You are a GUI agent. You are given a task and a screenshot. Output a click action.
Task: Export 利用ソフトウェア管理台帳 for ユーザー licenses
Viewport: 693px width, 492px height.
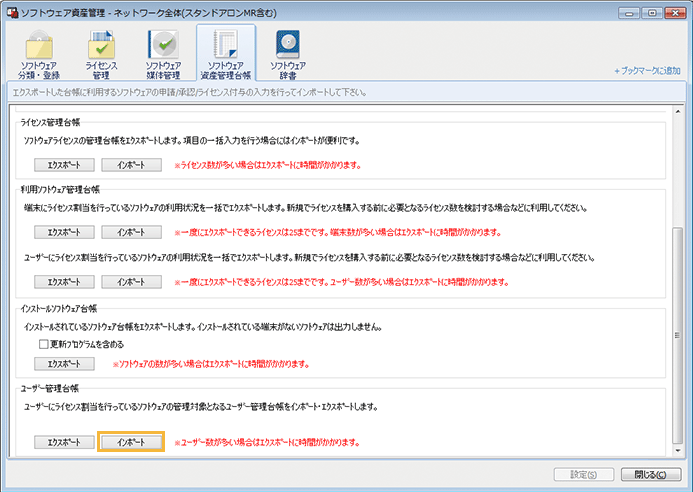65,282
